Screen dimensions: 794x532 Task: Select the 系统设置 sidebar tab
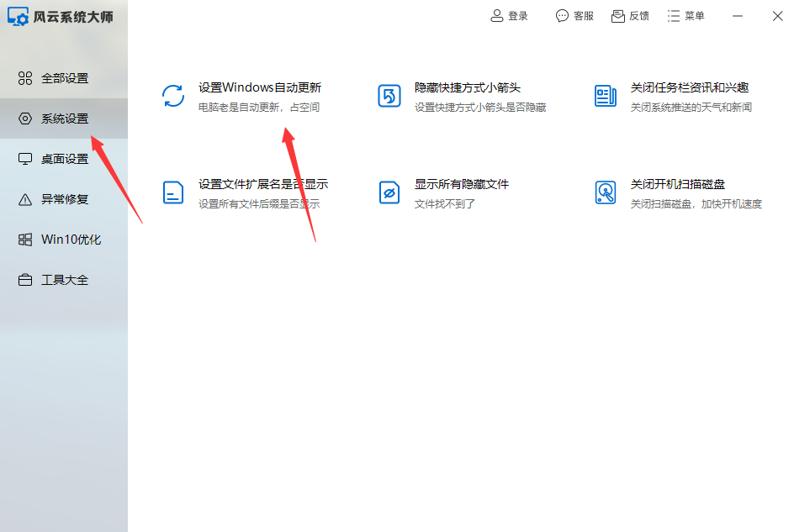(x=64, y=119)
